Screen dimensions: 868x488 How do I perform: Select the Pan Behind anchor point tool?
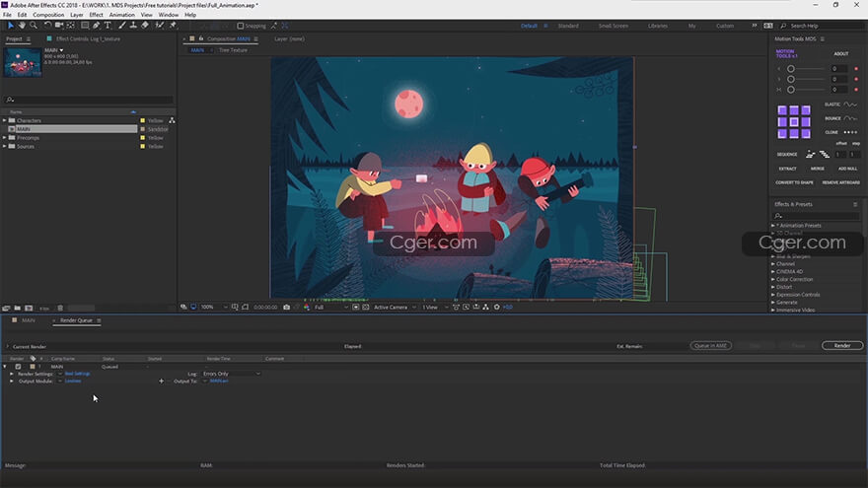(x=70, y=26)
